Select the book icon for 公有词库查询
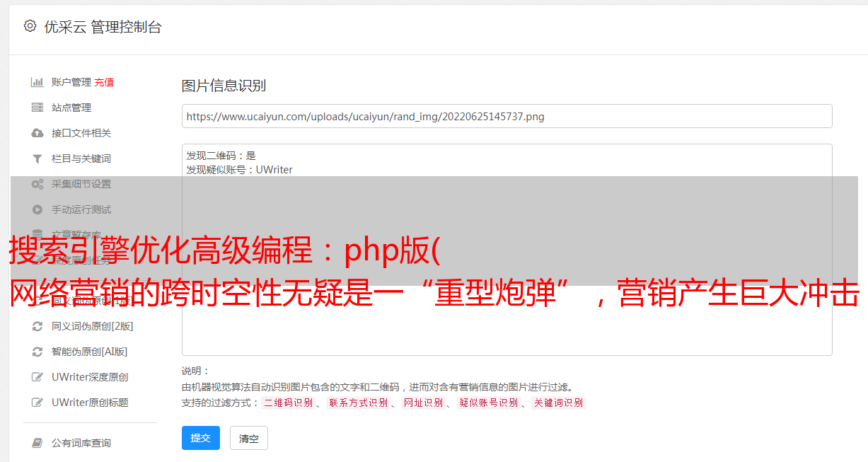Screen dimensions: 868x462 [x=37, y=443]
